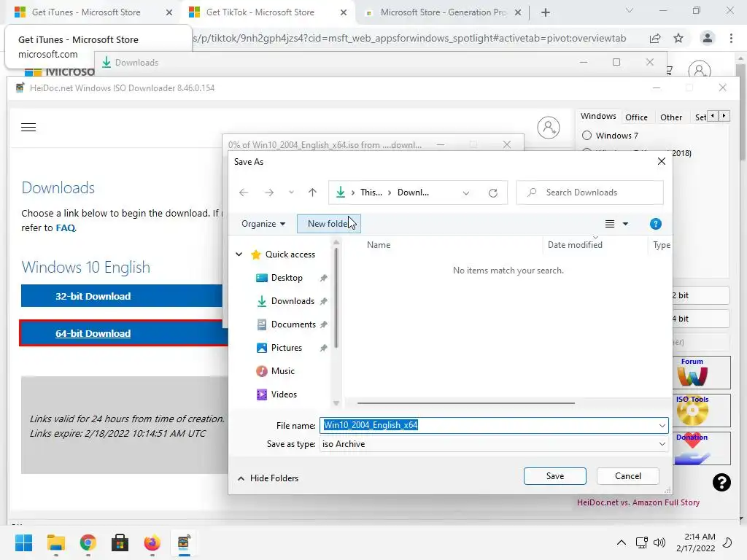The width and height of the screenshot is (747, 560).
Task: Open hamburger menu in ISO Downloader
Action: (x=28, y=127)
